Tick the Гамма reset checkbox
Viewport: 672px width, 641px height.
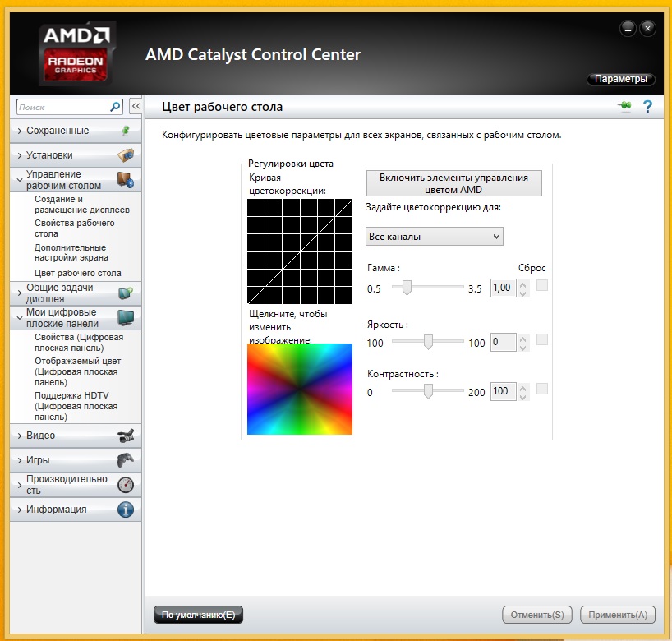pyautogui.click(x=542, y=285)
